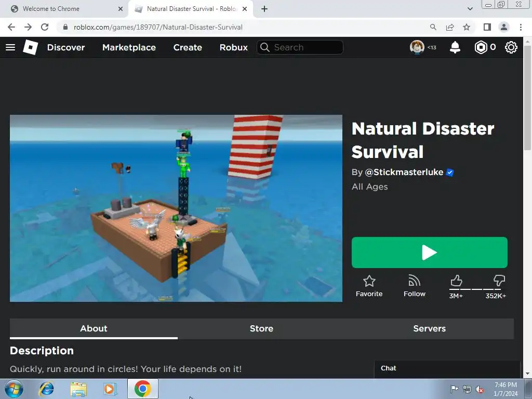Image resolution: width=532 pixels, height=399 pixels.
Task: Open Chrome three-dot menu
Action: click(x=521, y=27)
